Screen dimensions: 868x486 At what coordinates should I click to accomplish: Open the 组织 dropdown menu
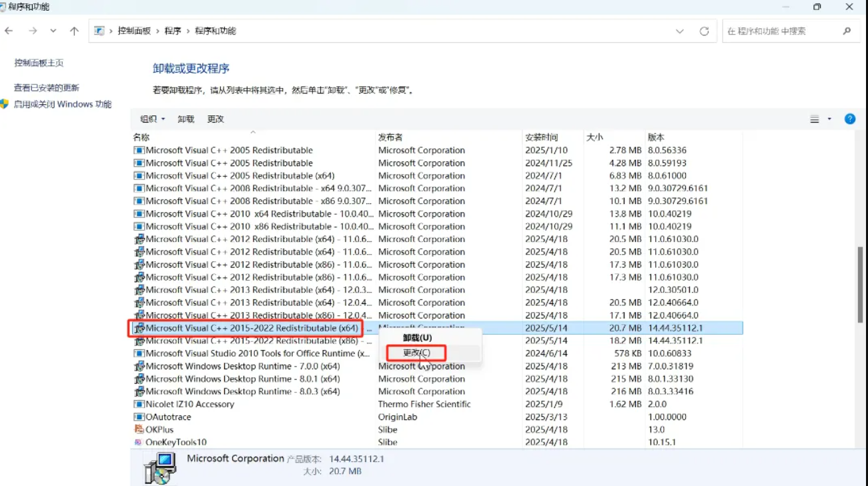(x=152, y=119)
